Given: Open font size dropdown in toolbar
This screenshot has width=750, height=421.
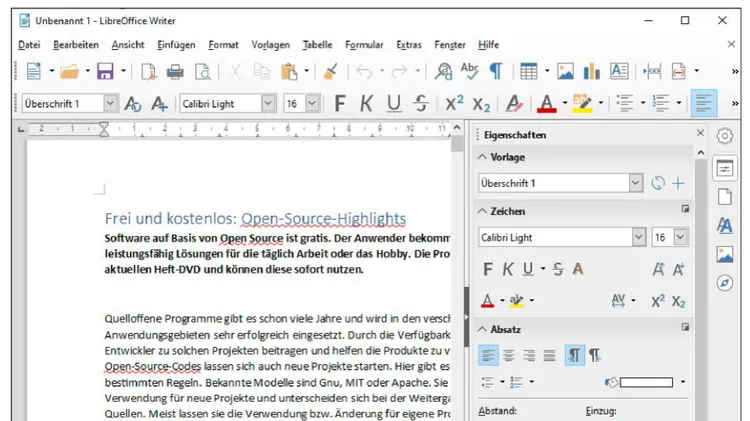Looking at the screenshot, I should point(312,103).
